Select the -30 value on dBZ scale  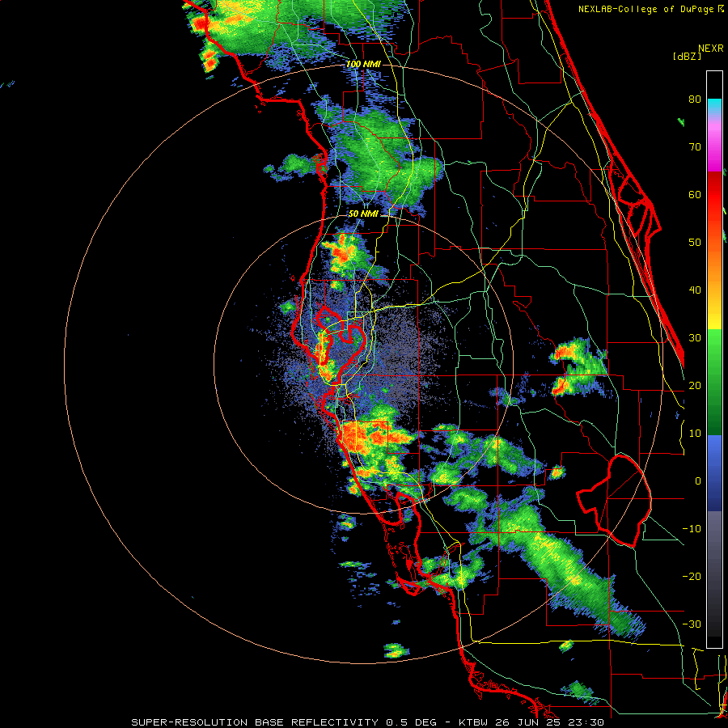point(692,625)
